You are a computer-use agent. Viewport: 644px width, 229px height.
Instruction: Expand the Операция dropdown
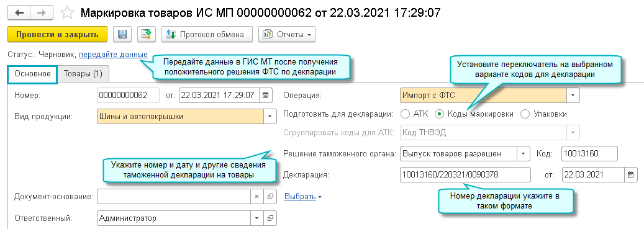click(x=573, y=95)
